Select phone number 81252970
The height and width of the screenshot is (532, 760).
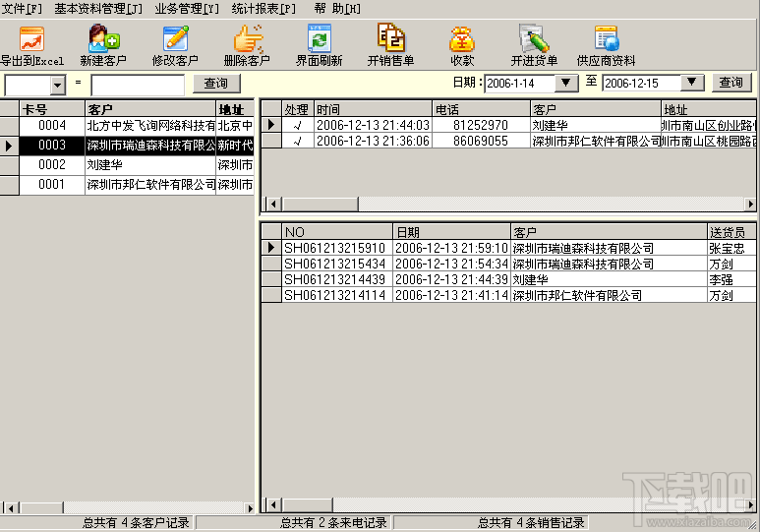pos(481,125)
